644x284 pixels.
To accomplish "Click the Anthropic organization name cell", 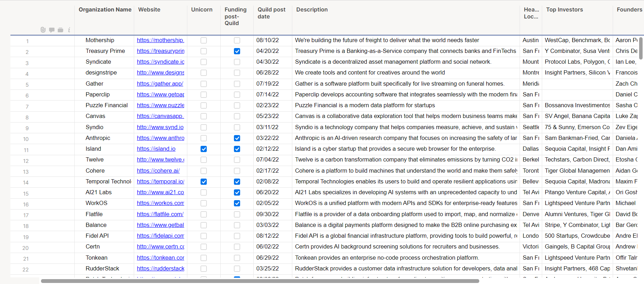I will point(104,138).
